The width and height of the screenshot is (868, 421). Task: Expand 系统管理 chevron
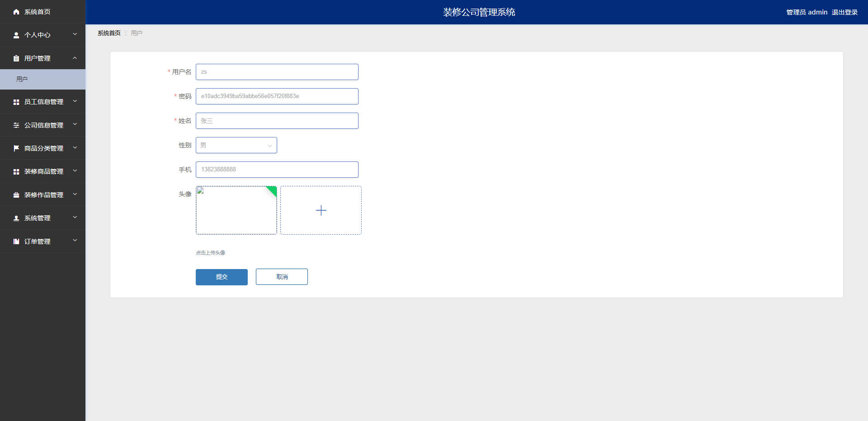[x=75, y=218]
